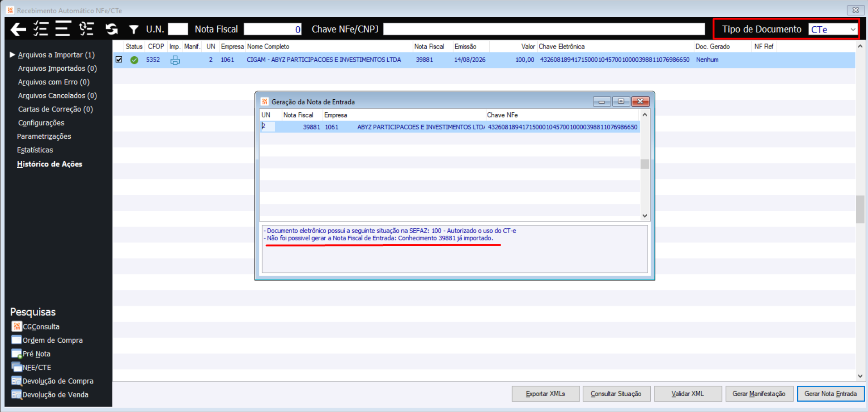Open Pré Nota search

(x=31, y=354)
